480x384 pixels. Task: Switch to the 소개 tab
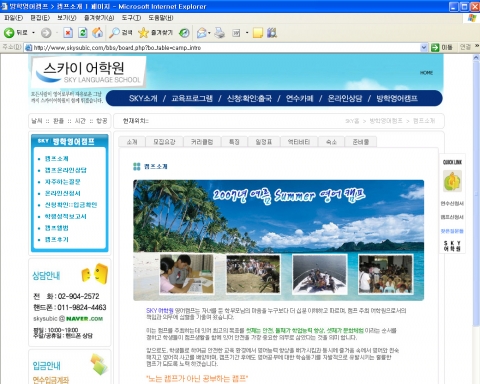point(132,142)
